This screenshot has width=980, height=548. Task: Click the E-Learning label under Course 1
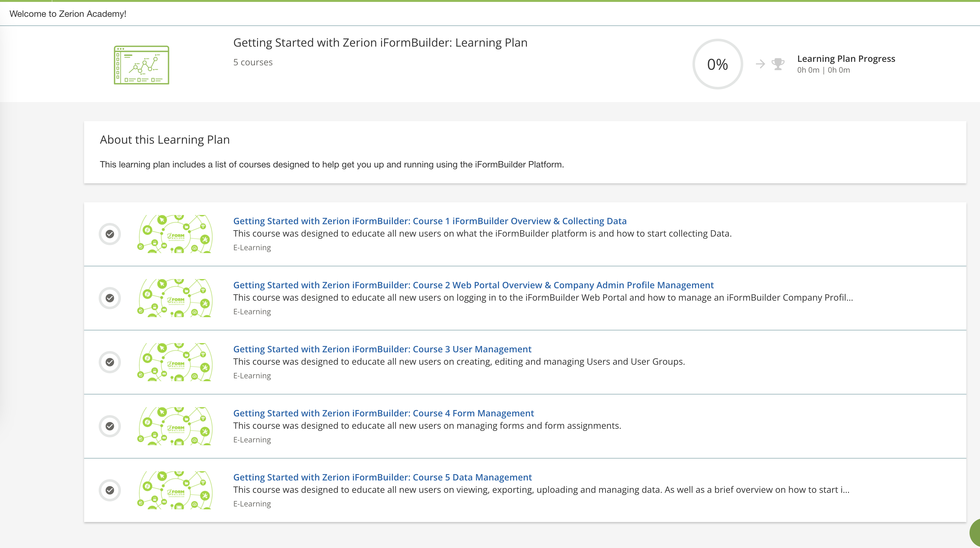click(252, 248)
